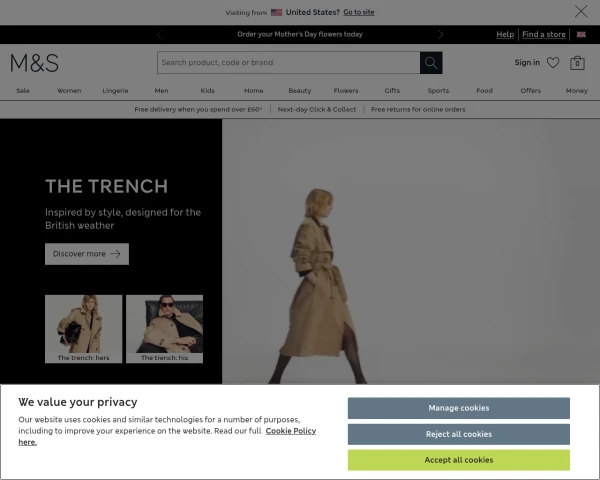
Task: Open the Help link
Action: point(505,34)
